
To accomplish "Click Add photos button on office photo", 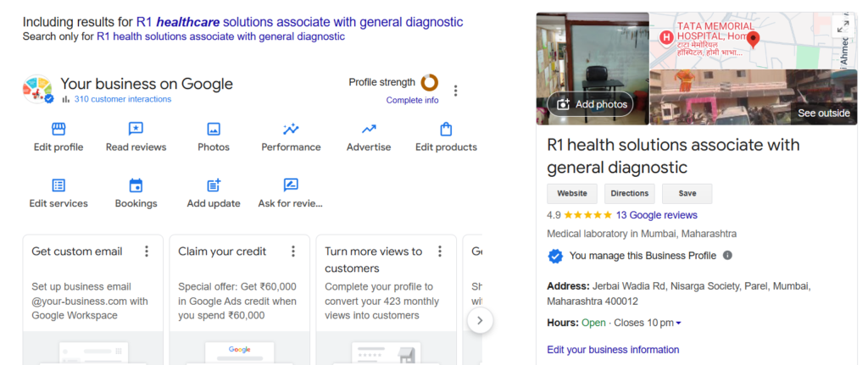I will click(590, 104).
